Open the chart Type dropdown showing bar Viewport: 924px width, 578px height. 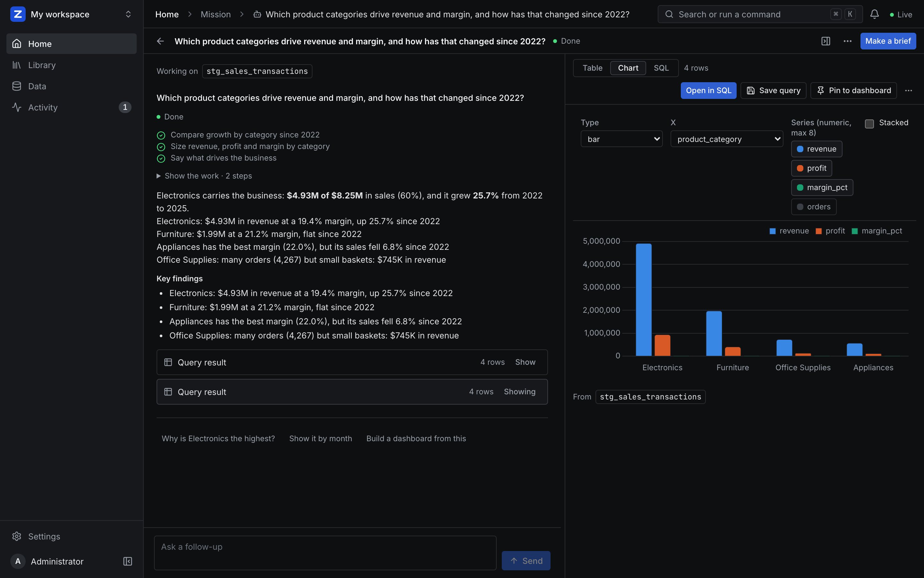click(x=621, y=139)
